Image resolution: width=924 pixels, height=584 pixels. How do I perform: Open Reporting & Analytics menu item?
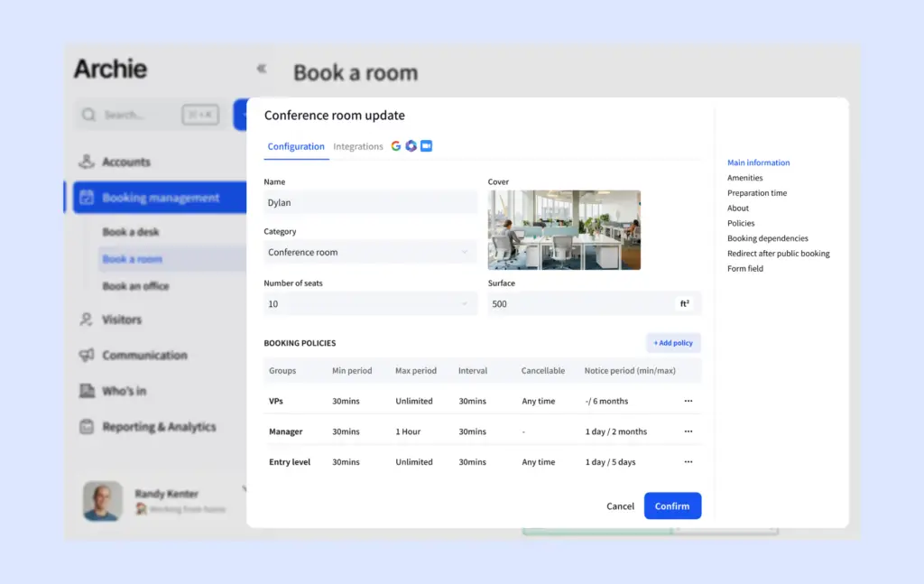[159, 427]
